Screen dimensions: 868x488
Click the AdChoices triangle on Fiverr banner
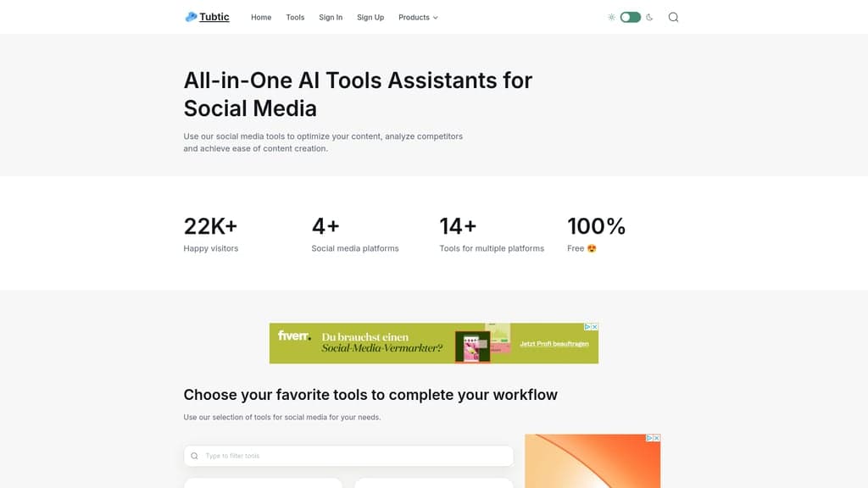[587, 327]
